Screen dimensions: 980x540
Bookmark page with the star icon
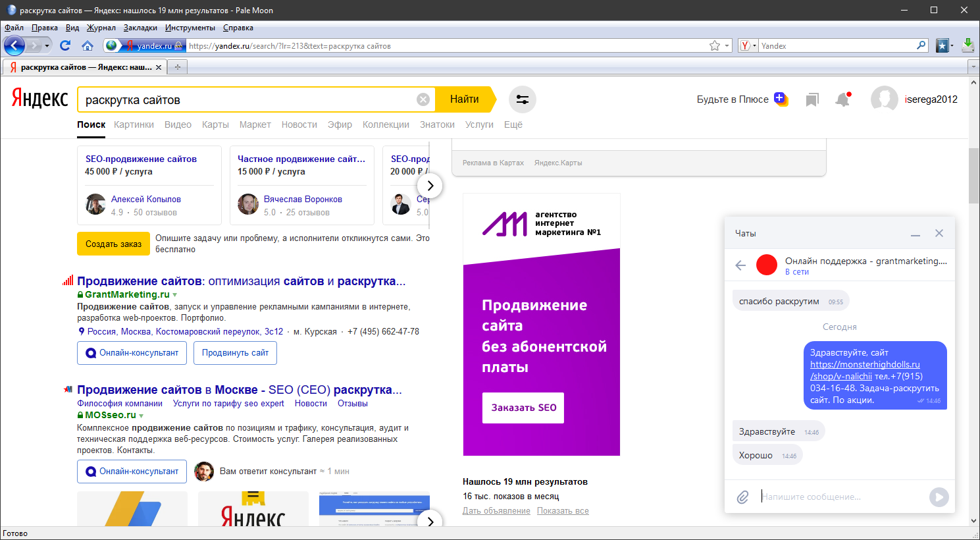(x=715, y=45)
